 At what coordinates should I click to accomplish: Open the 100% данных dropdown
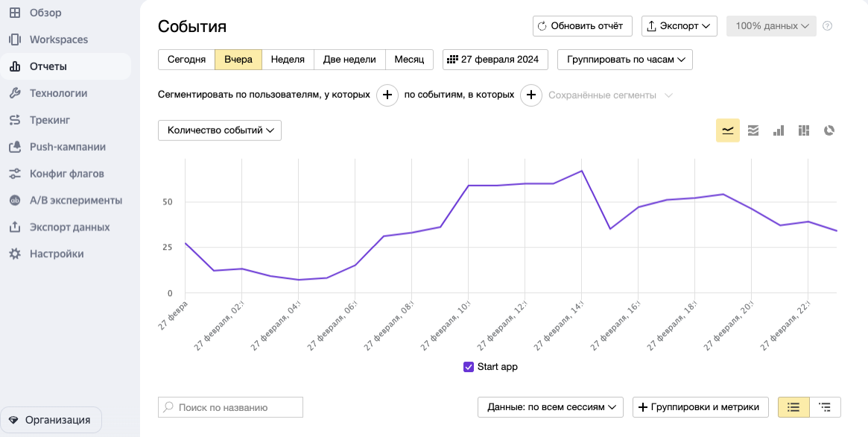[x=771, y=26]
